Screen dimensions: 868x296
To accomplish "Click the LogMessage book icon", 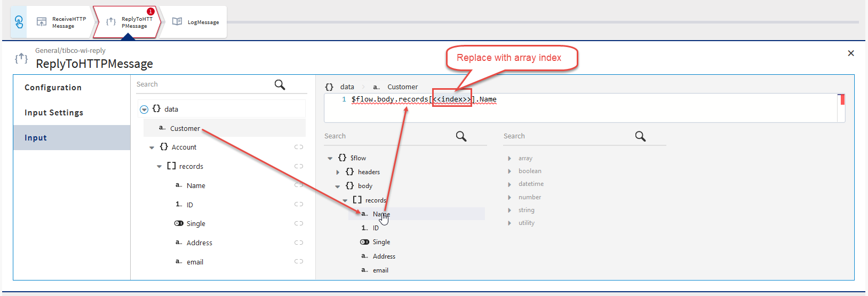I will [x=177, y=22].
